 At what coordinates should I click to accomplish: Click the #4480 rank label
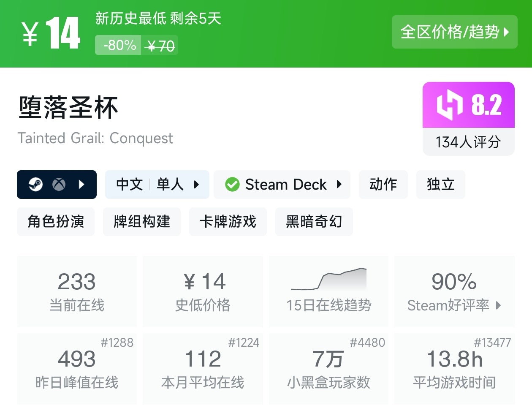coord(367,342)
